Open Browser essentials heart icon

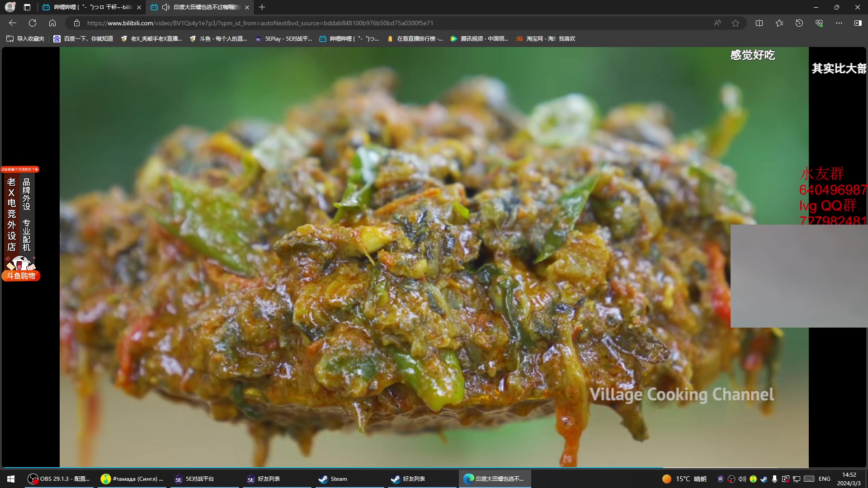[x=819, y=23]
